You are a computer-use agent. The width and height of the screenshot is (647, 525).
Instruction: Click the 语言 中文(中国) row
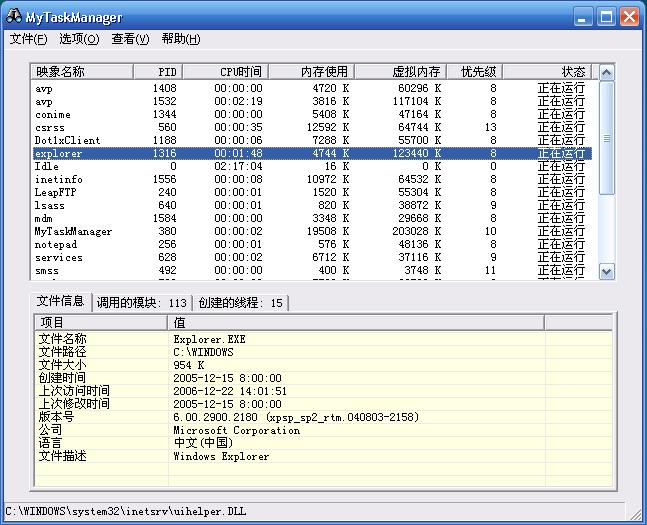(324, 443)
